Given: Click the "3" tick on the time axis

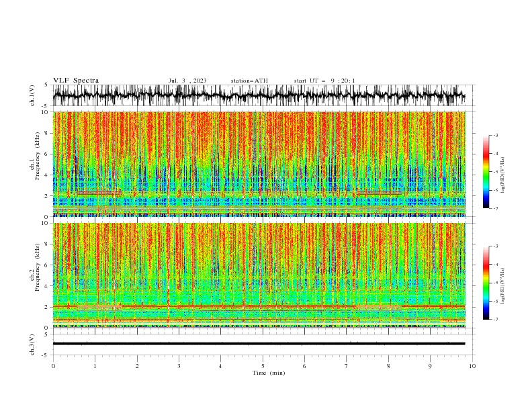Looking at the screenshot, I should point(179,366).
